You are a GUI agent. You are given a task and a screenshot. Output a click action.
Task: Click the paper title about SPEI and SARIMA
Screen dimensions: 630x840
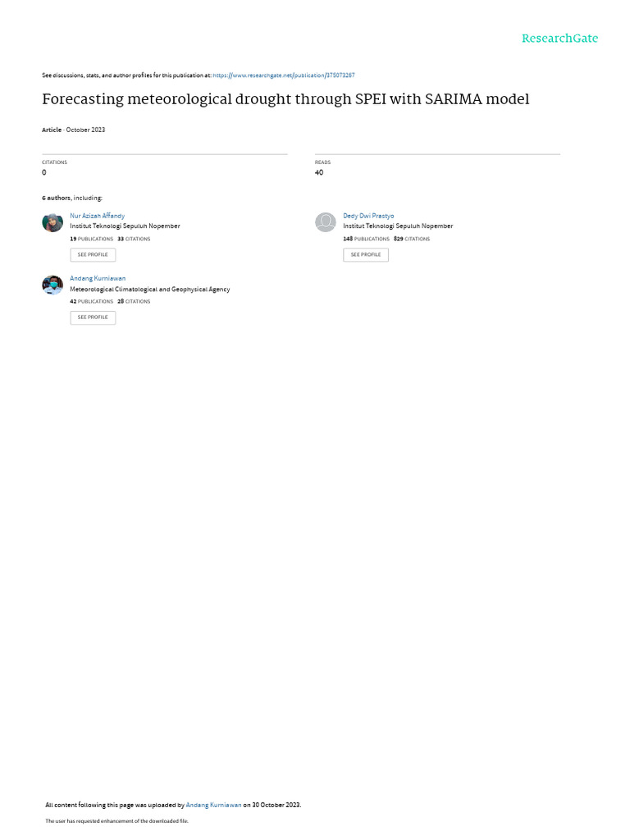tap(285, 99)
